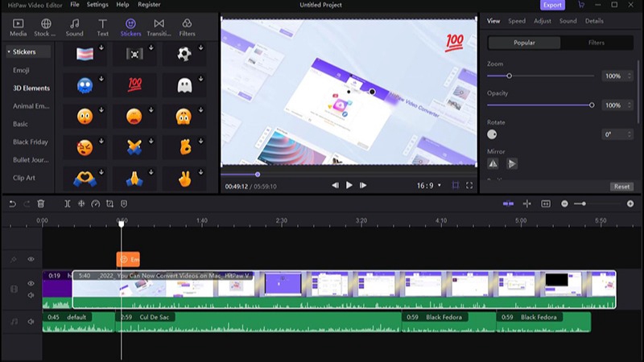Image resolution: width=644 pixels, height=362 pixels.
Task: Step back one frame
Action: pos(336,186)
